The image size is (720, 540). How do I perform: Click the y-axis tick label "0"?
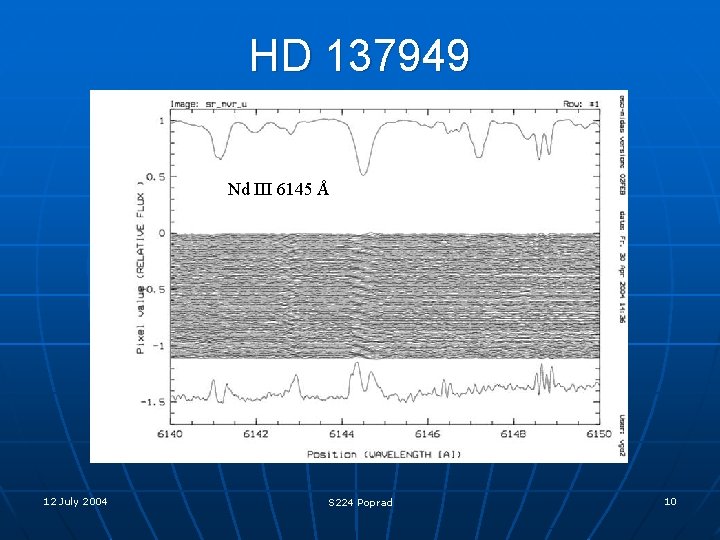pyautogui.click(x=162, y=233)
